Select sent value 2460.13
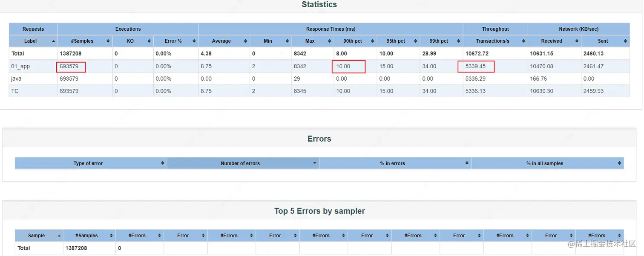Screen dimensions: 644x256 tap(594, 54)
